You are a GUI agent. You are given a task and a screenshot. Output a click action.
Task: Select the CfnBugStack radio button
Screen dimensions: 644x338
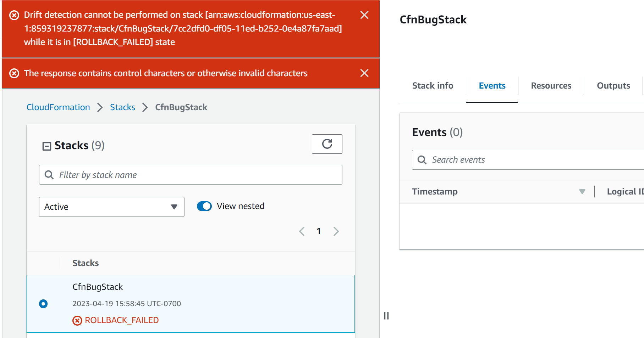(43, 304)
